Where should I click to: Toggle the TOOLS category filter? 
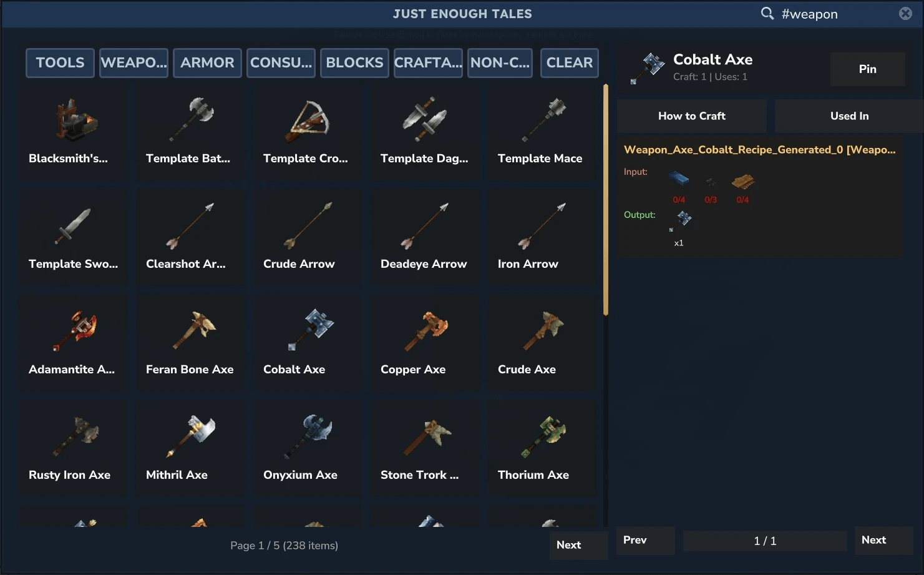[x=60, y=63]
